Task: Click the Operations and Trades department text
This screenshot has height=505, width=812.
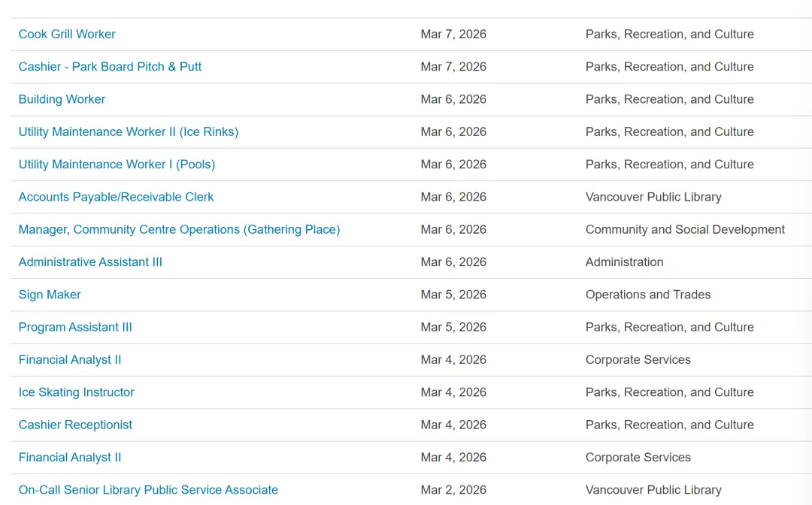Action: pyautogui.click(x=647, y=295)
